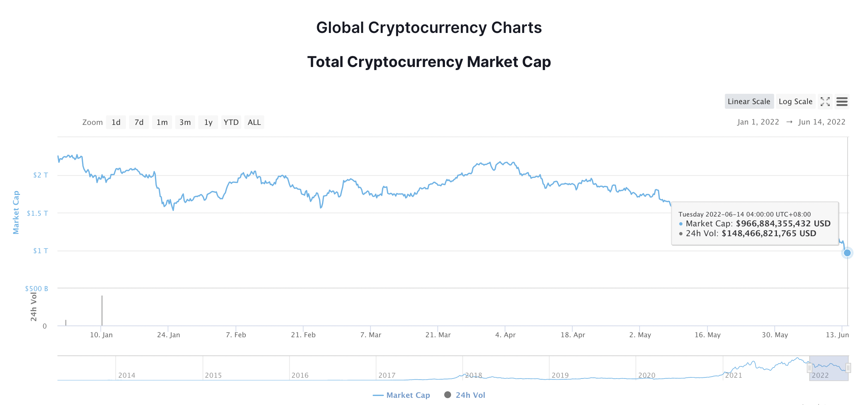Select the 1m zoom option

click(162, 122)
